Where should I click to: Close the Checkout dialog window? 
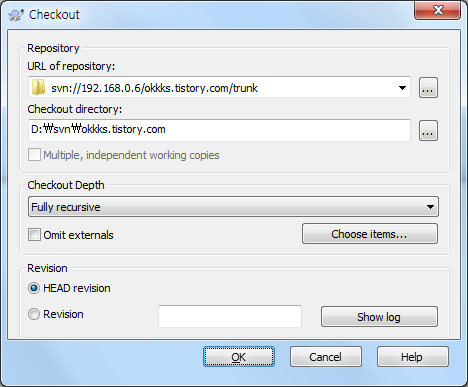[438, 10]
